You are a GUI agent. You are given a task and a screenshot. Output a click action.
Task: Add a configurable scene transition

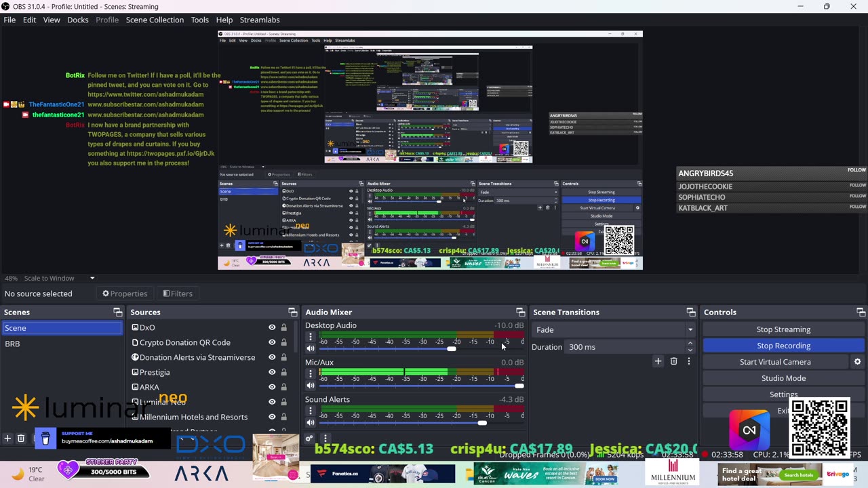click(x=658, y=361)
